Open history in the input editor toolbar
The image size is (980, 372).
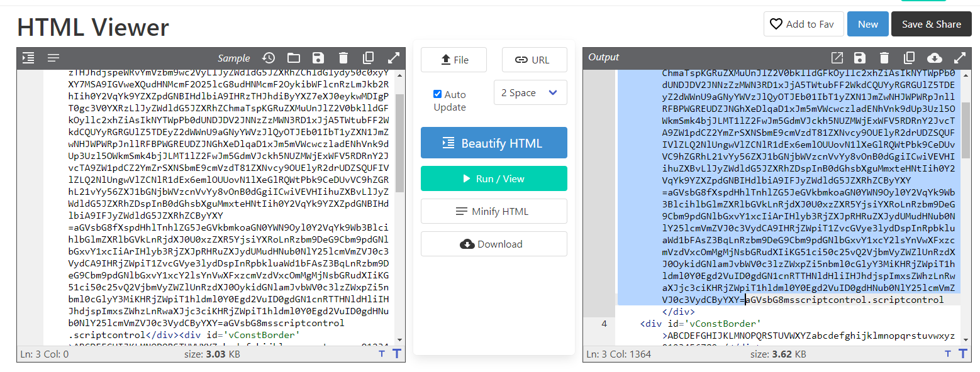[x=269, y=58]
